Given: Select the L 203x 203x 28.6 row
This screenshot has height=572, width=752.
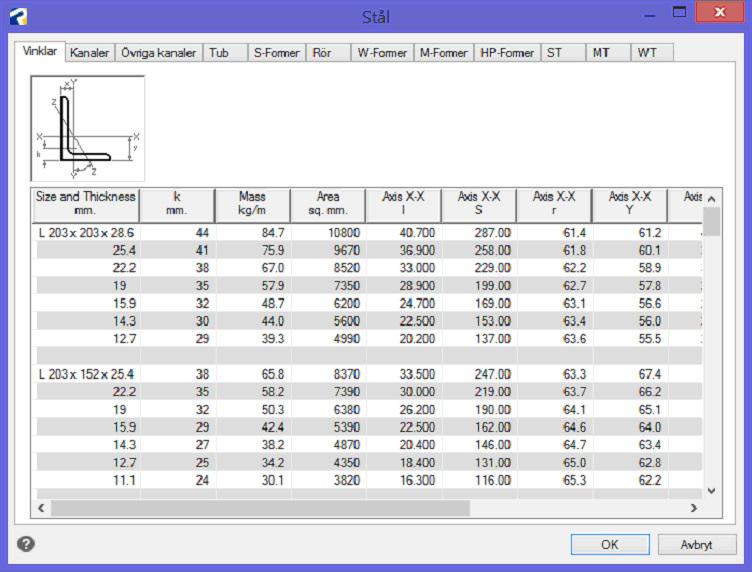Looking at the screenshot, I should tap(369, 233).
